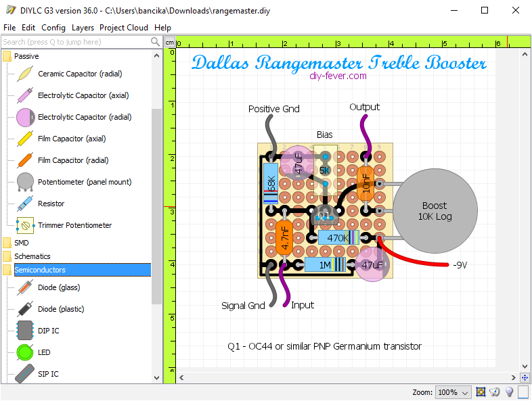The height and width of the screenshot is (401, 532).
Task: Click the diy-fever.com label
Action: [338, 76]
